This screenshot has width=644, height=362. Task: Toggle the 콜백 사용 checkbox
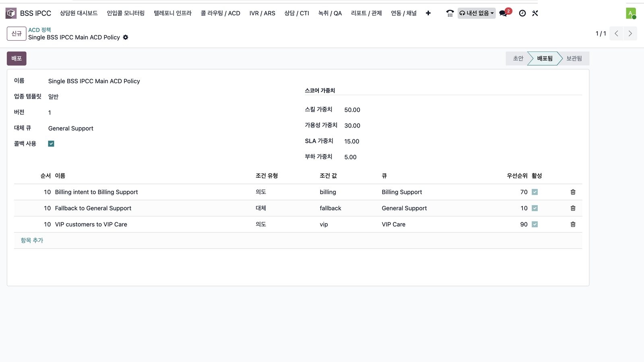click(x=51, y=144)
